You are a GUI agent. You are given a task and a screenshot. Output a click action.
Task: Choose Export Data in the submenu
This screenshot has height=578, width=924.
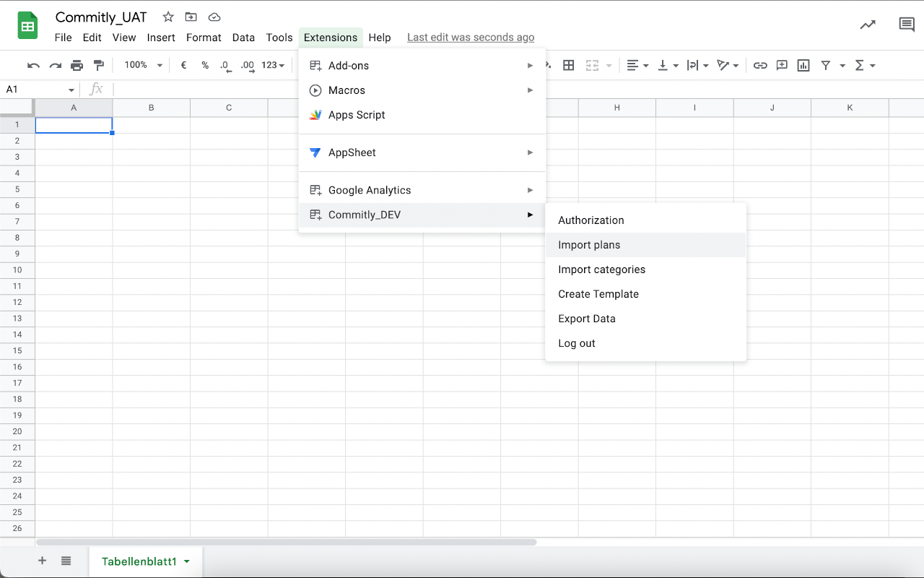(x=646, y=319)
